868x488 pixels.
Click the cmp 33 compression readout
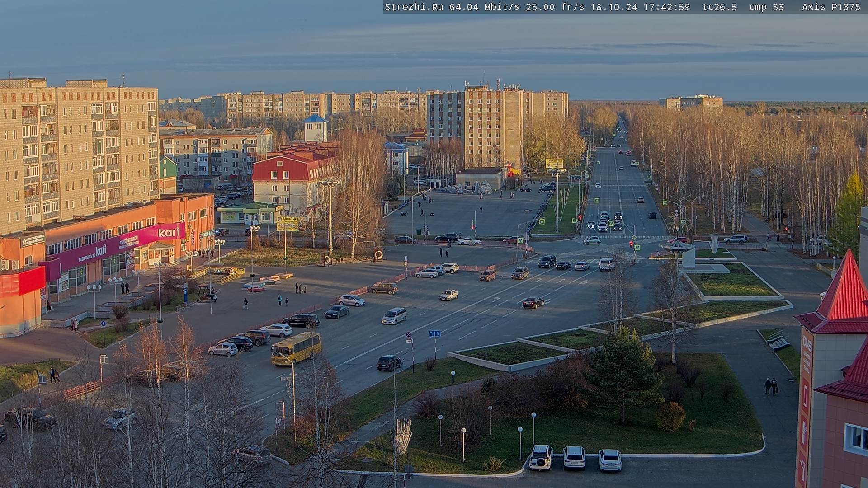[x=767, y=7]
